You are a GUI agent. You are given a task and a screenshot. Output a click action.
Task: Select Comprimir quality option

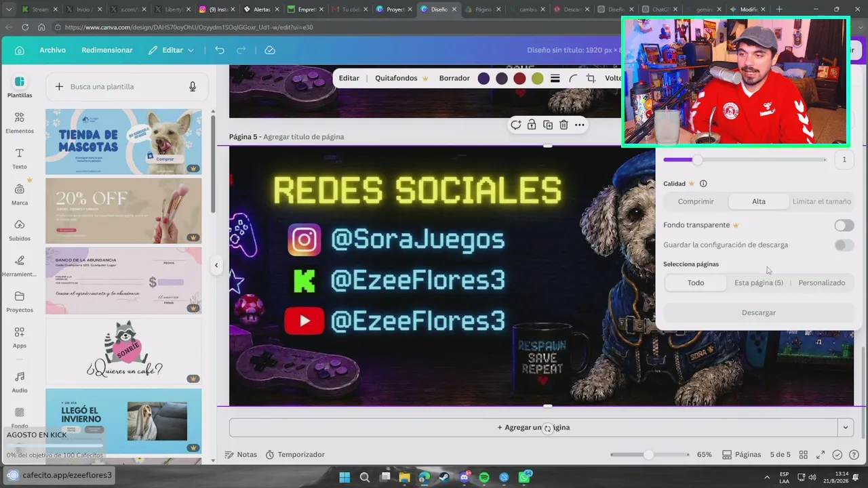(x=696, y=201)
